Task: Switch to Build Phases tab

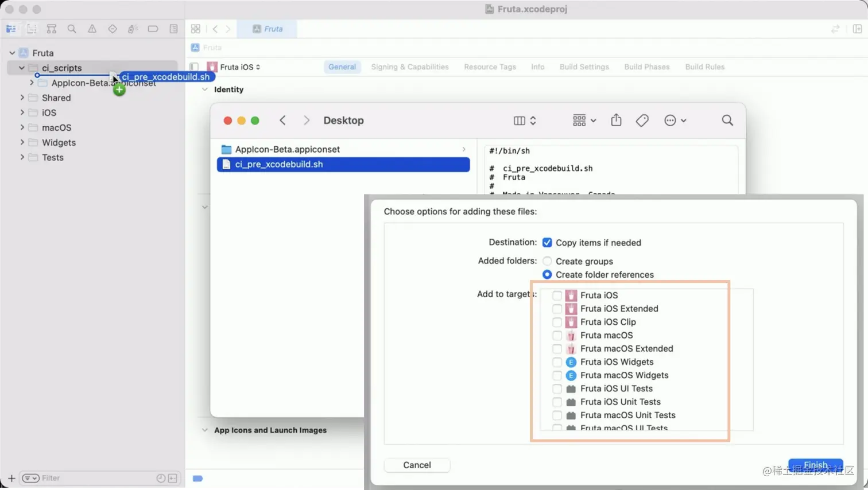Action: tap(647, 67)
